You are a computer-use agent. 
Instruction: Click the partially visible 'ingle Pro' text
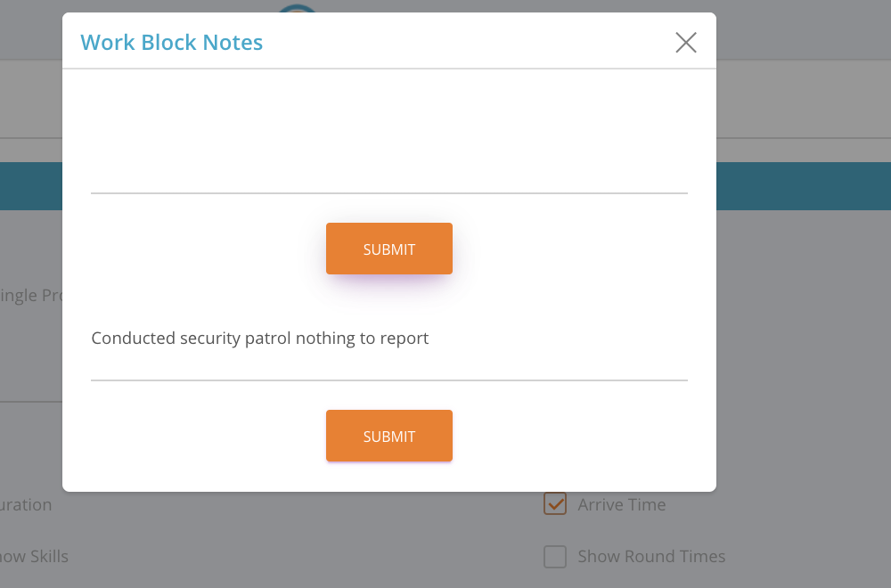30,295
